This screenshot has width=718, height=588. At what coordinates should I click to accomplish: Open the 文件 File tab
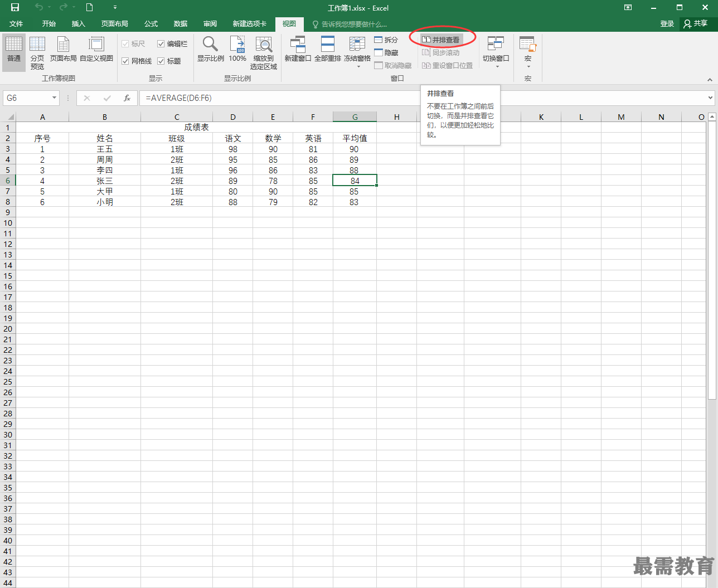pyautogui.click(x=16, y=24)
